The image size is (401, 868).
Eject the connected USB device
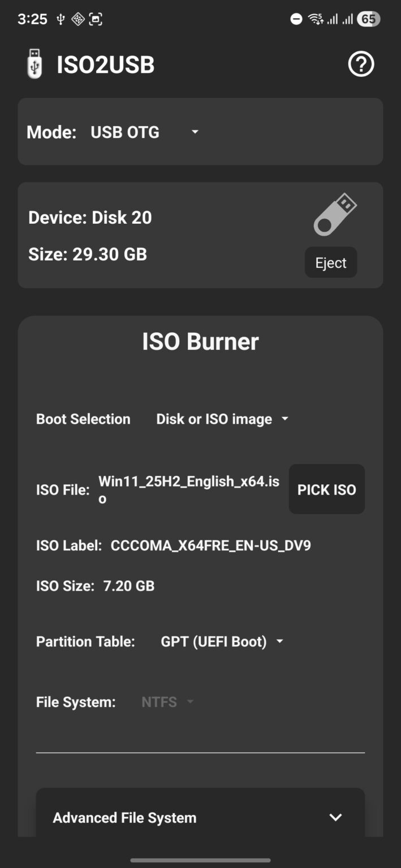[331, 262]
